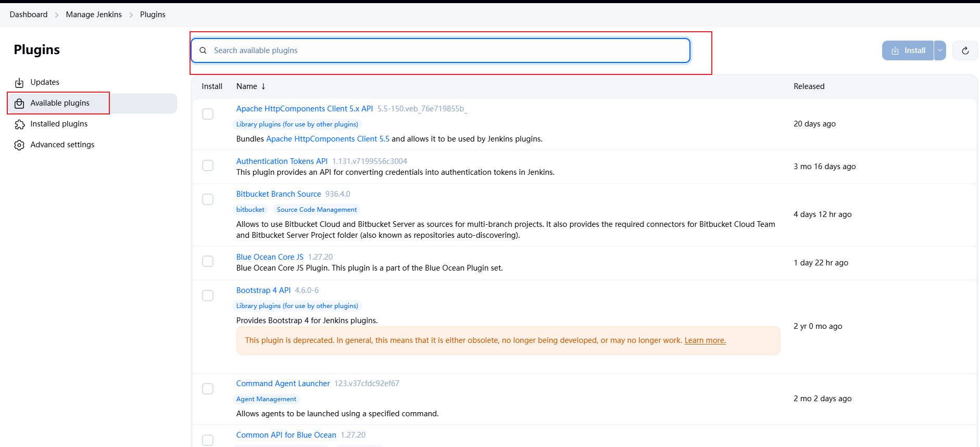The height and width of the screenshot is (447, 980).
Task: Click the breadcrumb chevron after Dashboard
Action: (x=57, y=15)
